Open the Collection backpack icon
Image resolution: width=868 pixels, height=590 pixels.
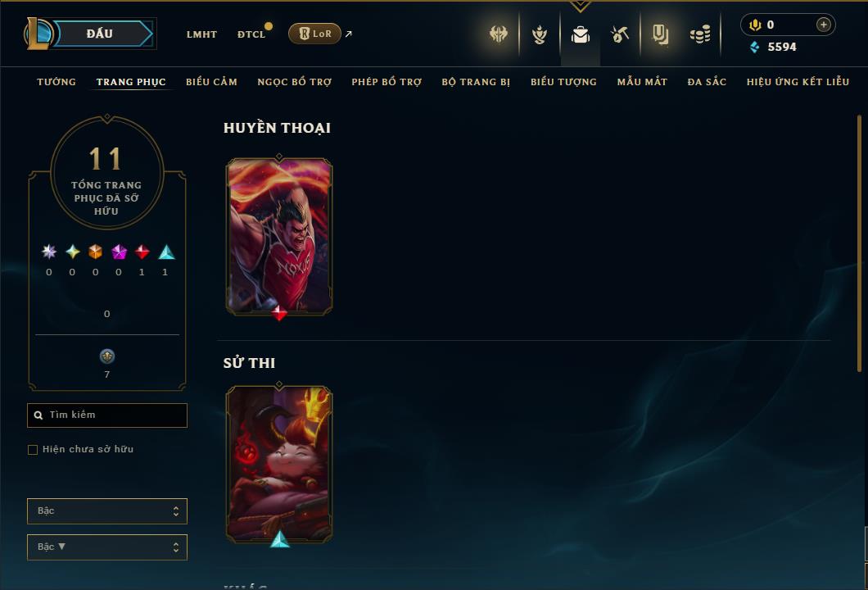pos(580,34)
